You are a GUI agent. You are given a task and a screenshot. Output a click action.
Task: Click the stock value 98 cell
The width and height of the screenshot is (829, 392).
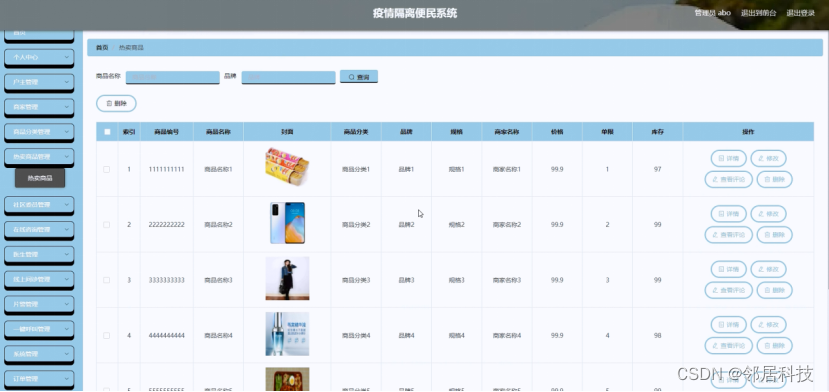pyautogui.click(x=657, y=335)
